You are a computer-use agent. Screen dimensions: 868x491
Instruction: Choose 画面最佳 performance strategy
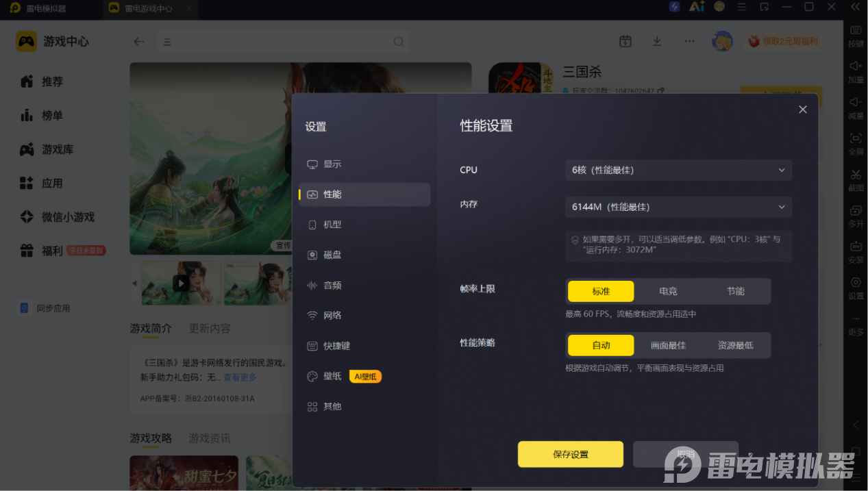[x=668, y=345]
